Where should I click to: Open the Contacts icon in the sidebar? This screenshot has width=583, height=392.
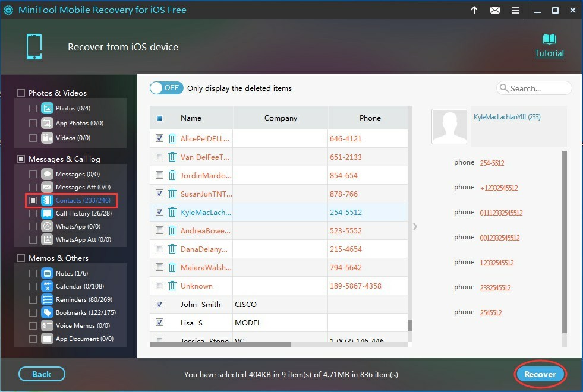tap(48, 200)
